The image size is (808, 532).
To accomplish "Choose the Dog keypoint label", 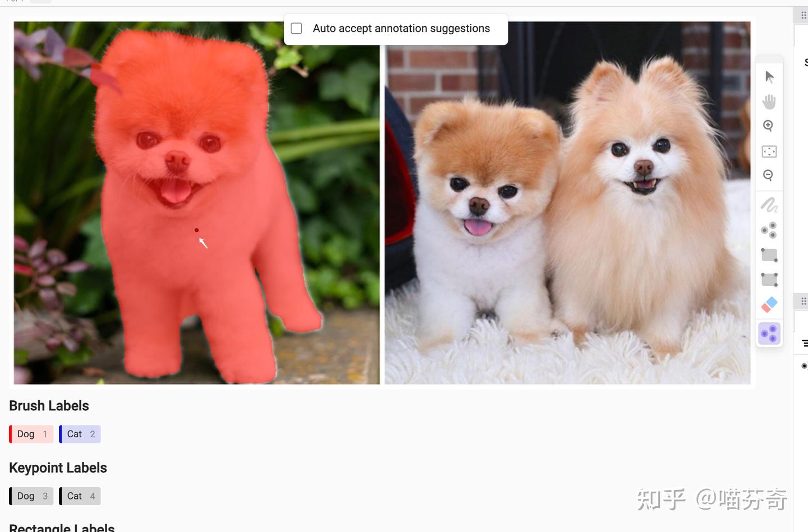I will [x=31, y=496].
